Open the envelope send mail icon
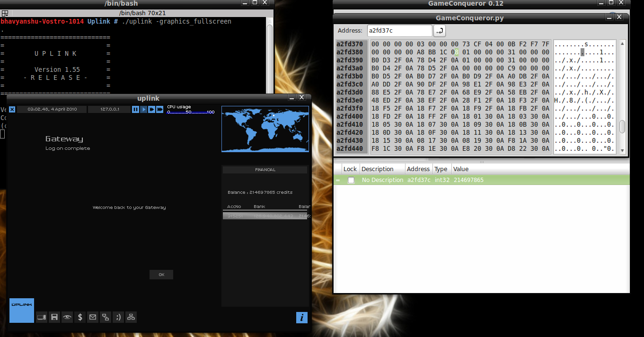The image size is (644, 337). coord(93,317)
